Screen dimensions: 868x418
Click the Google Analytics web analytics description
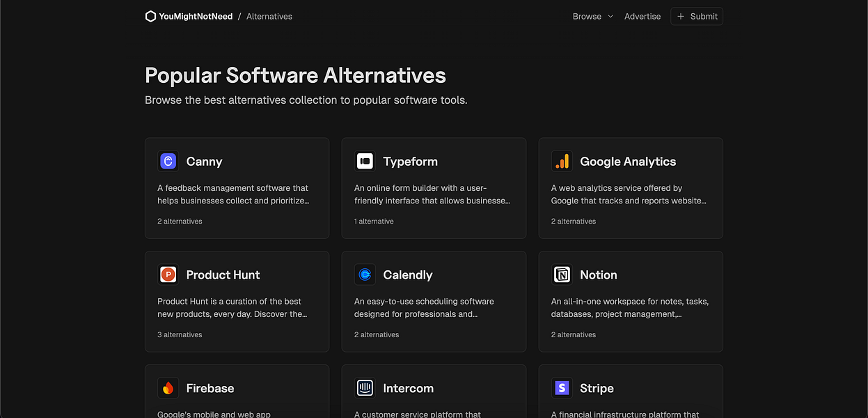click(x=629, y=194)
